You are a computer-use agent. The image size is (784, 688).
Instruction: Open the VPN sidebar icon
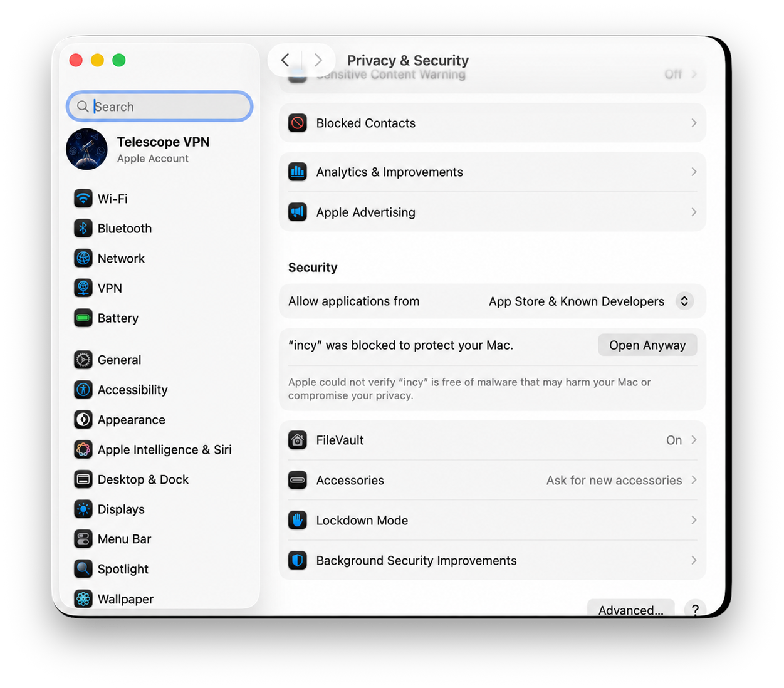tap(83, 288)
